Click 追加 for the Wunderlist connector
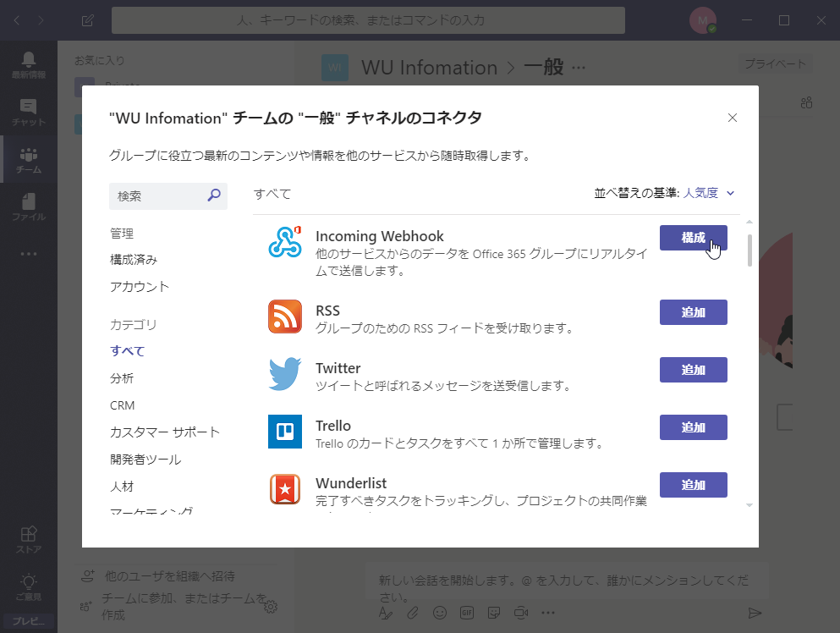Screen dimensions: 840x633 [693, 485]
